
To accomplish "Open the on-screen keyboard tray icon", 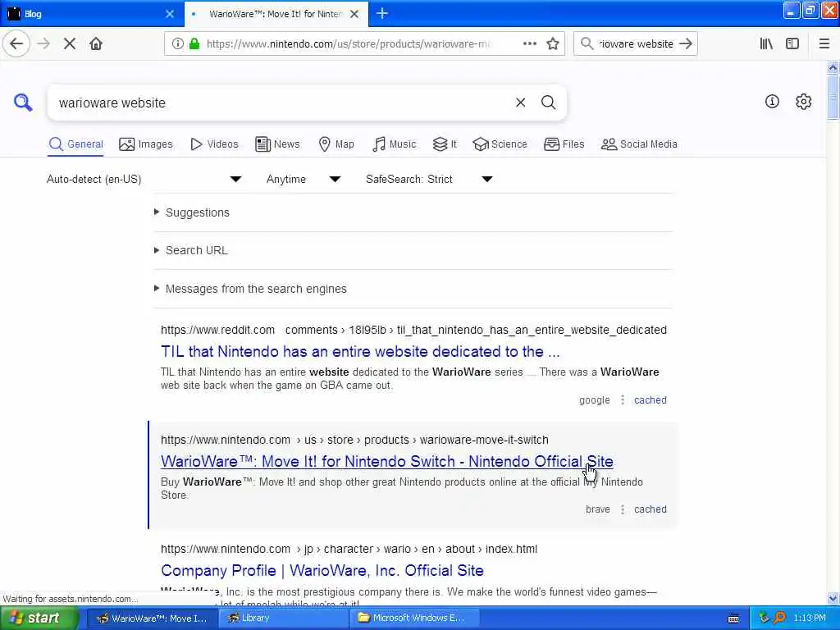I will [733, 619].
